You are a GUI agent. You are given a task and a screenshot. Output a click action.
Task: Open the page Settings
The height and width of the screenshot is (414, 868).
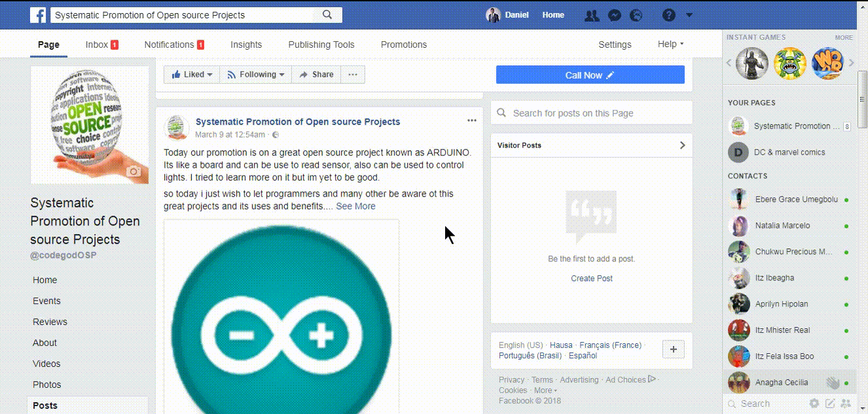pos(615,45)
